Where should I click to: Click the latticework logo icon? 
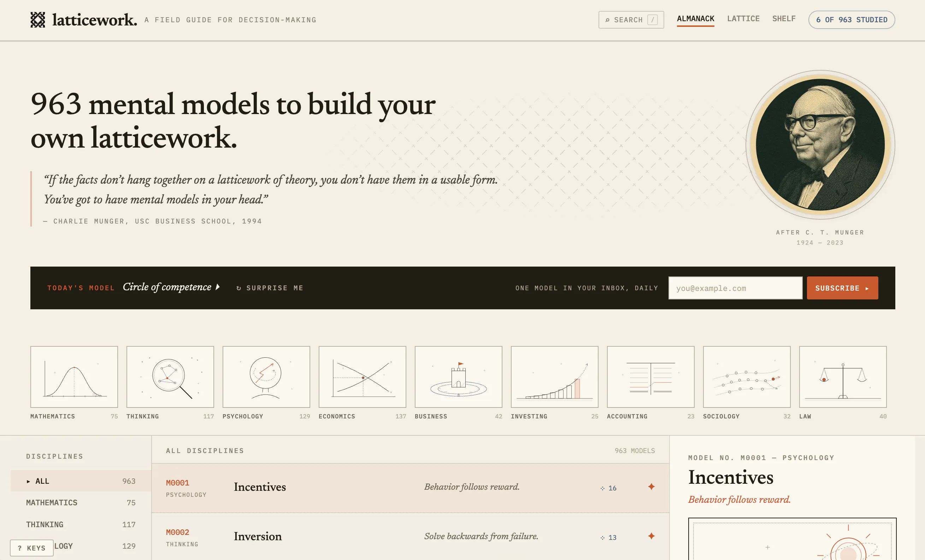37,20
